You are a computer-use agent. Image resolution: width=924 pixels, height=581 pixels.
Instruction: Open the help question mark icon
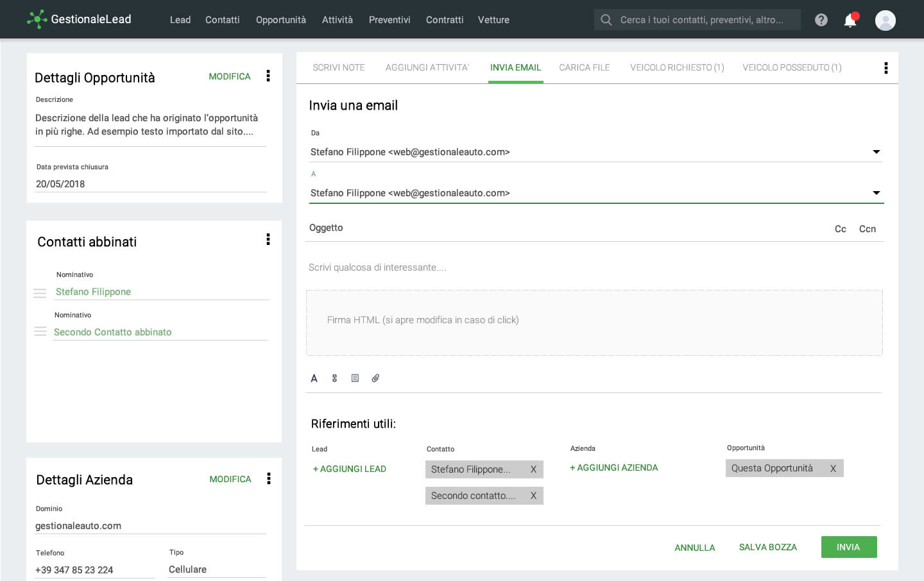[821, 20]
